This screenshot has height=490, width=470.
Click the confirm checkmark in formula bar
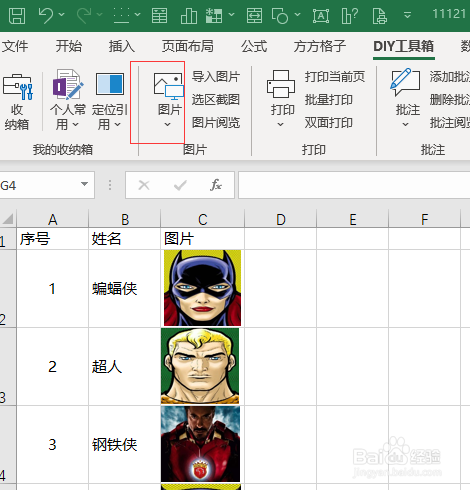point(180,185)
